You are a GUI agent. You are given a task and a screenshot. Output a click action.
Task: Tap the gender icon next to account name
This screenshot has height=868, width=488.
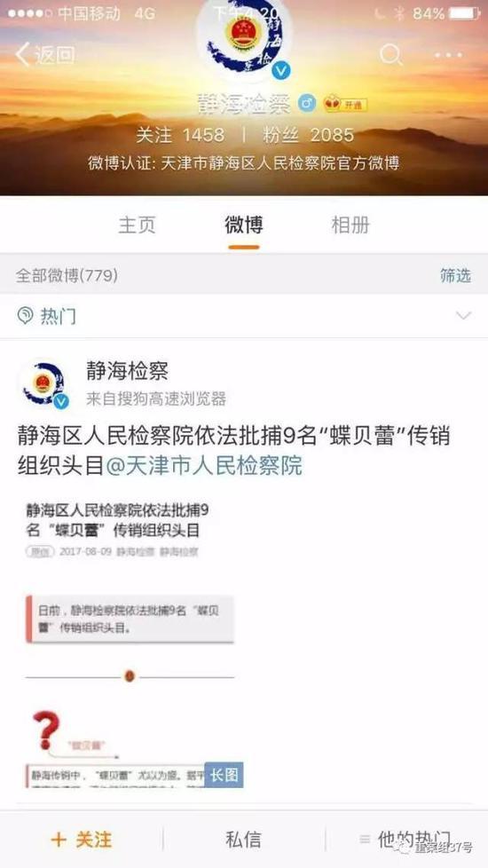(306, 103)
